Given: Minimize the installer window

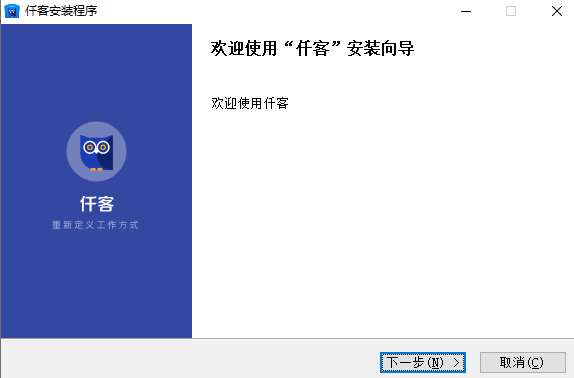Looking at the screenshot, I should [466, 11].
